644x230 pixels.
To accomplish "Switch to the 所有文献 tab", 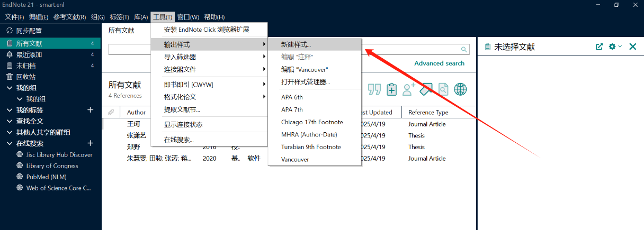I will tap(121, 30).
